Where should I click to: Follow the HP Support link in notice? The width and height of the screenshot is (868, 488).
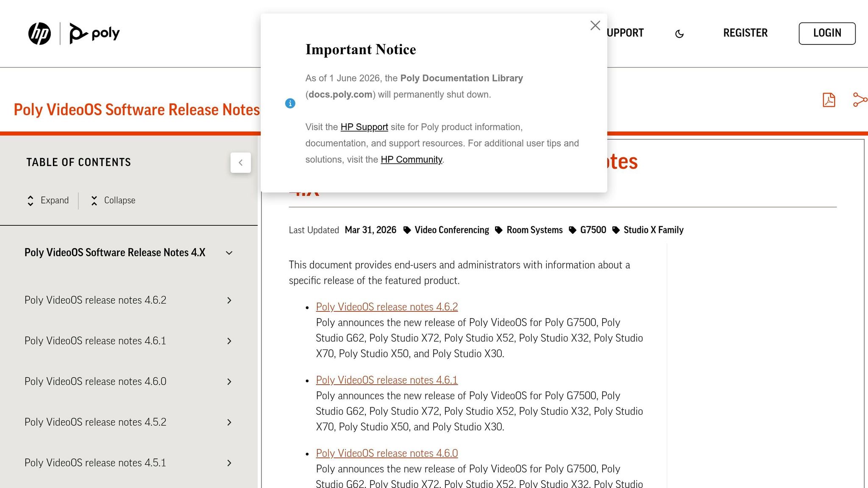pos(364,127)
